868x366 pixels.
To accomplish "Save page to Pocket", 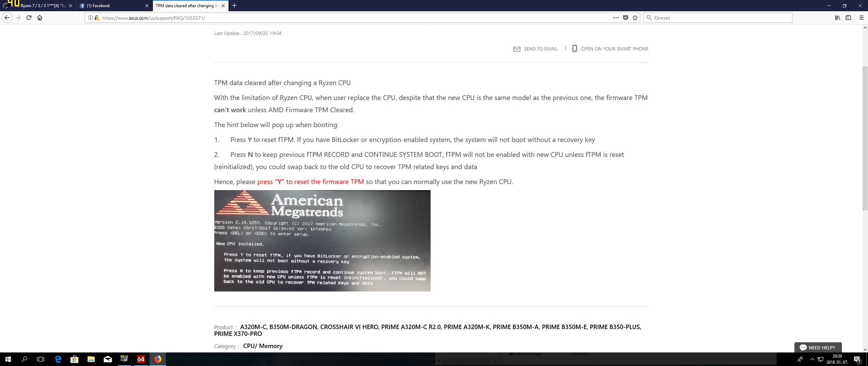I will (x=625, y=17).
